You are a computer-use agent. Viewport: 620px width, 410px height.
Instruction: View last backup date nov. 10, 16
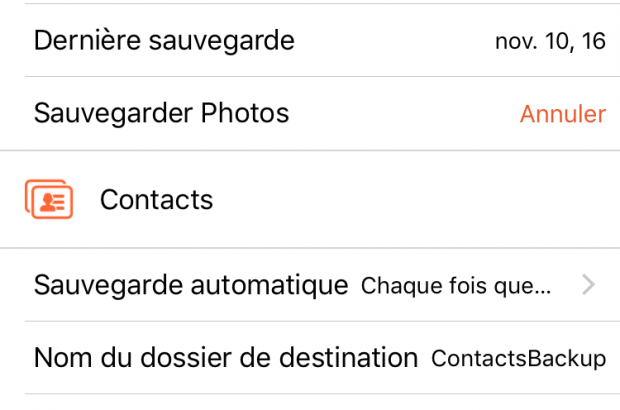[x=550, y=42]
